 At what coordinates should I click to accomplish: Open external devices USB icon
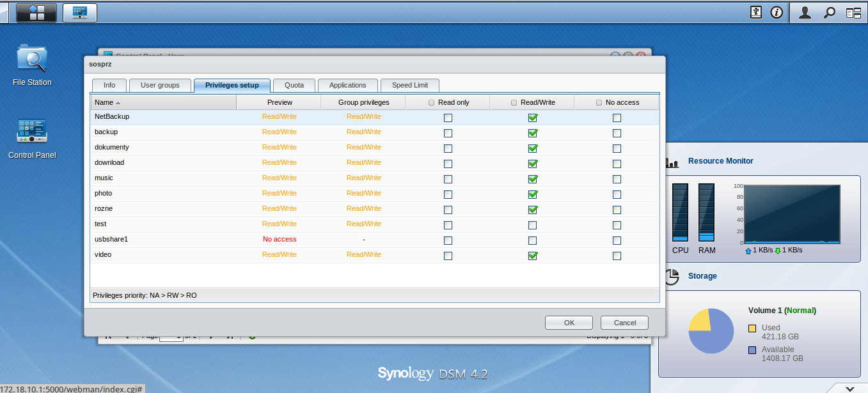click(755, 12)
